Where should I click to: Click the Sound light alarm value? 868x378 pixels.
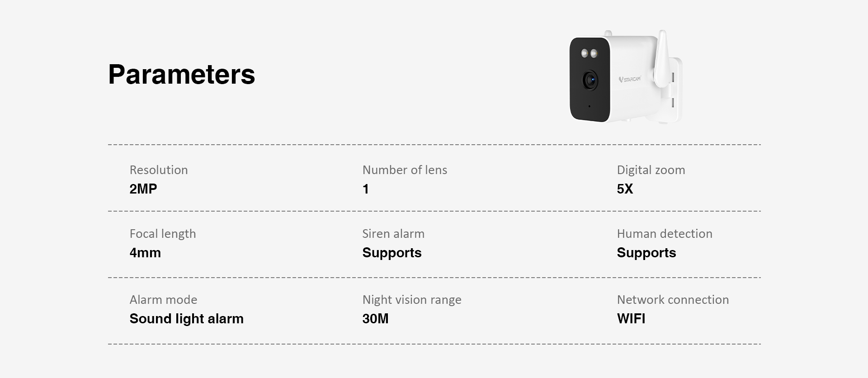click(x=186, y=319)
